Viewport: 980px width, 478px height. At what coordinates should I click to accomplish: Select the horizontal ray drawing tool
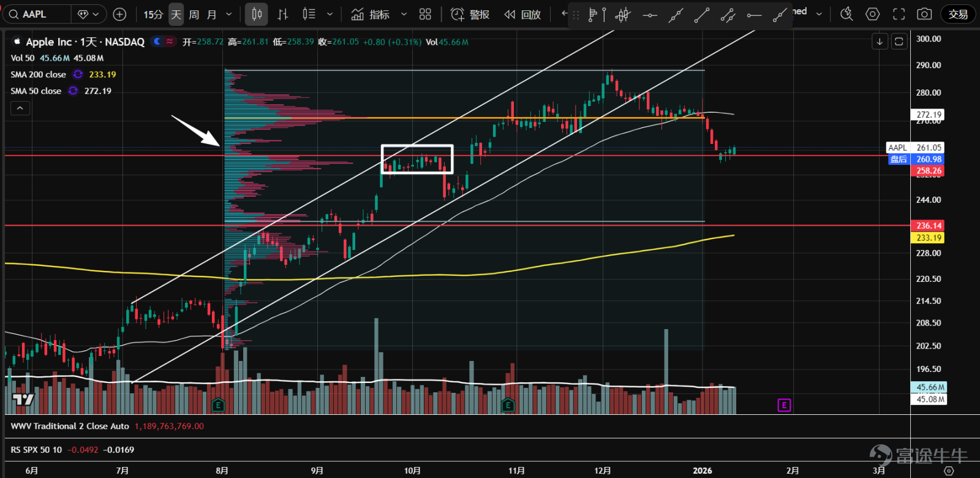(754, 15)
